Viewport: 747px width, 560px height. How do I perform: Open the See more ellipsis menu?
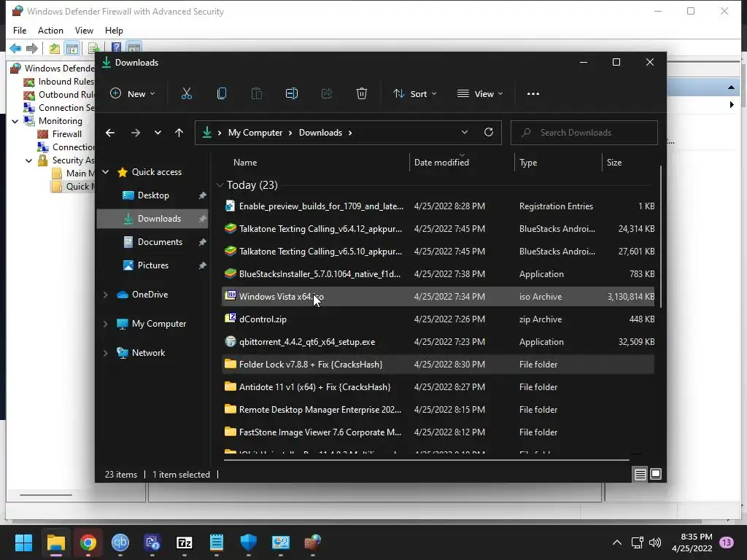533,94
